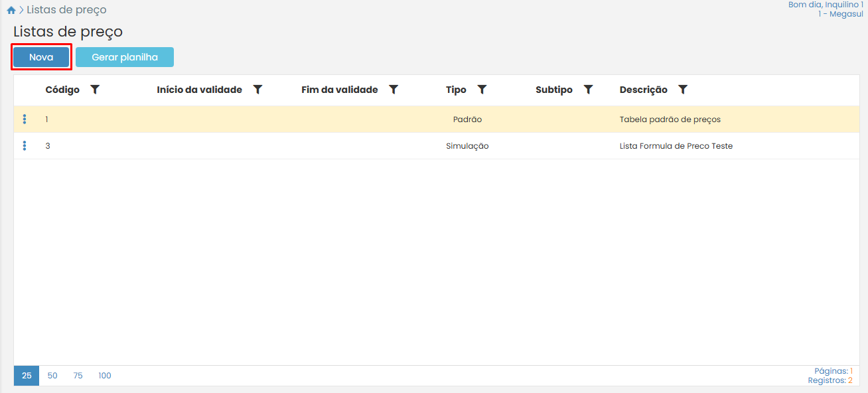This screenshot has width=868, height=393.
Task: Click the Megasul tenant link
Action: pyautogui.click(x=841, y=14)
